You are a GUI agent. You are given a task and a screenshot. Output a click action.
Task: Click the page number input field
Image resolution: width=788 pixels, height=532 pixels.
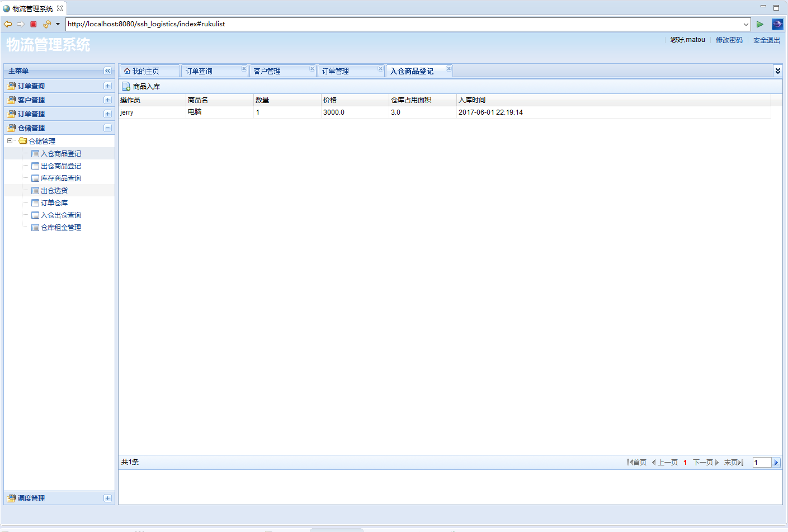[762, 463]
